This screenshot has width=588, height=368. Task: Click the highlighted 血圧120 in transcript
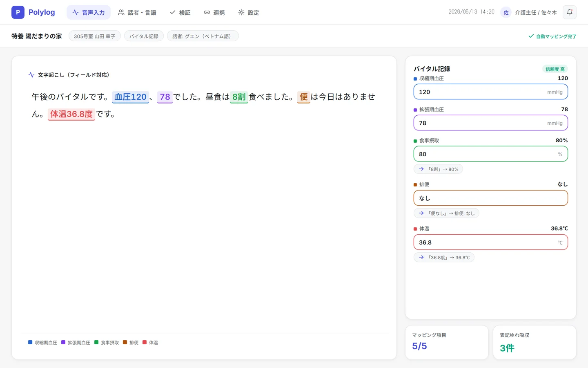(130, 97)
